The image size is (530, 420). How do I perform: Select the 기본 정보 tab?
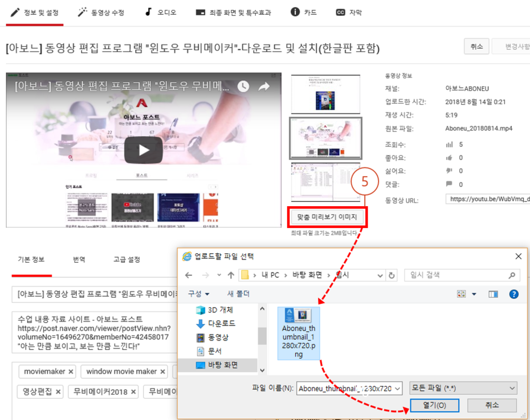click(x=31, y=259)
